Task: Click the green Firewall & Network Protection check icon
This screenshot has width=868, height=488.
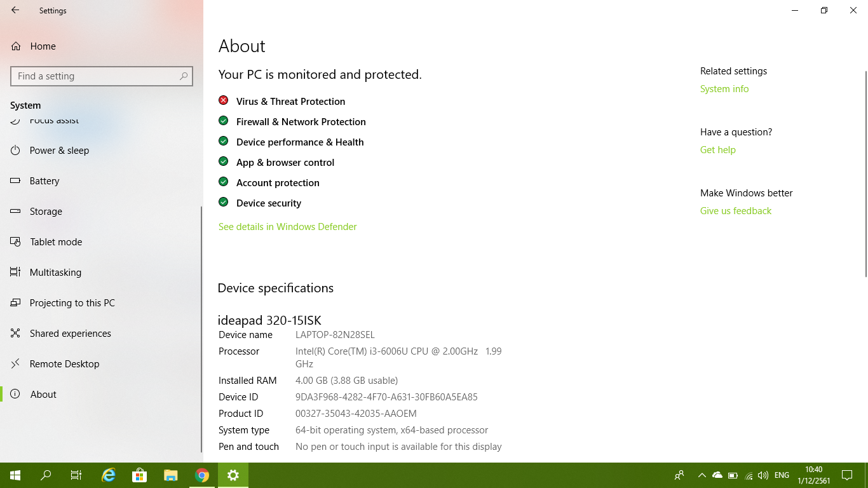Action: pos(223,121)
